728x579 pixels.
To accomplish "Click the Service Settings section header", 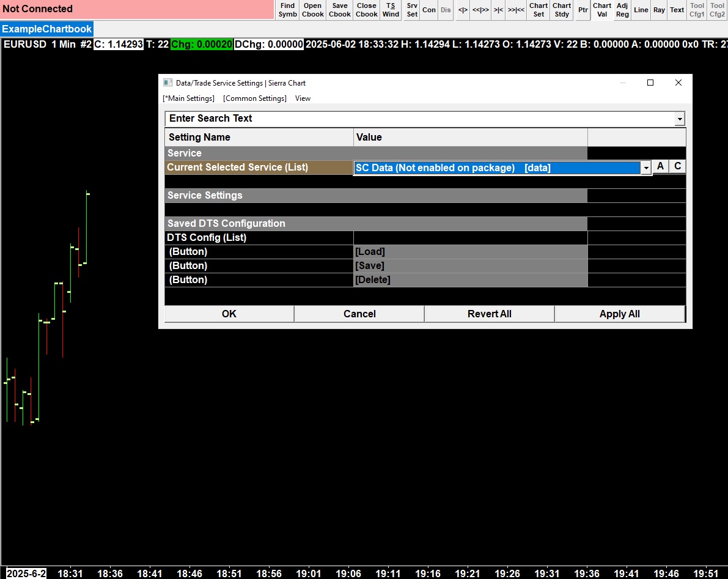I will click(x=376, y=196).
